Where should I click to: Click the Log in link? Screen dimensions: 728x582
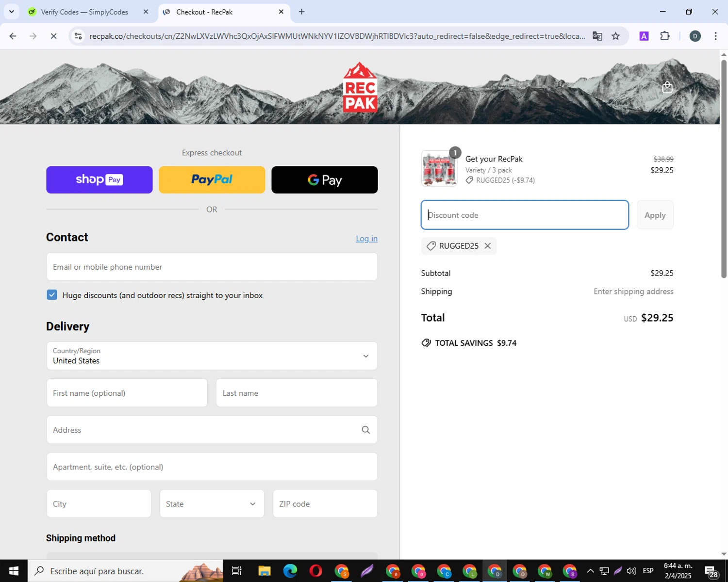pyautogui.click(x=366, y=239)
